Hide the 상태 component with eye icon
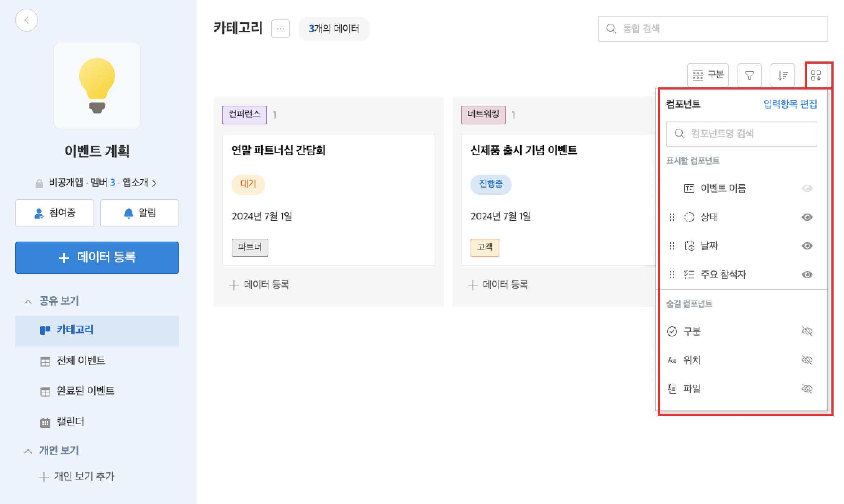Screen dimensions: 844x504 [x=807, y=217]
